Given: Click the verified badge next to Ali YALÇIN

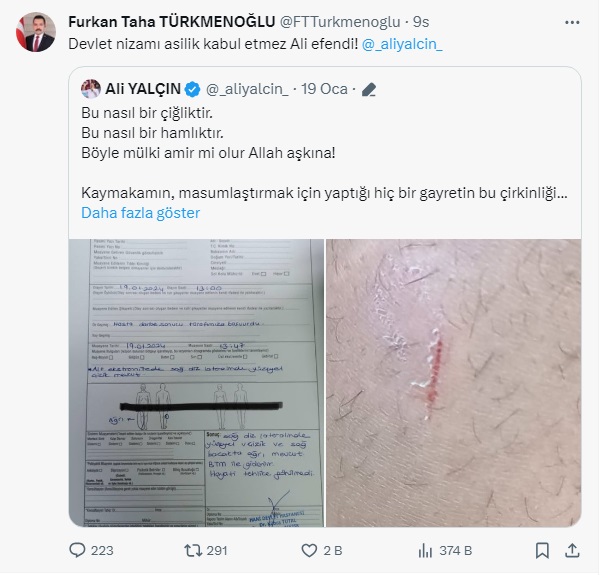Looking at the screenshot, I should coord(192,89).
